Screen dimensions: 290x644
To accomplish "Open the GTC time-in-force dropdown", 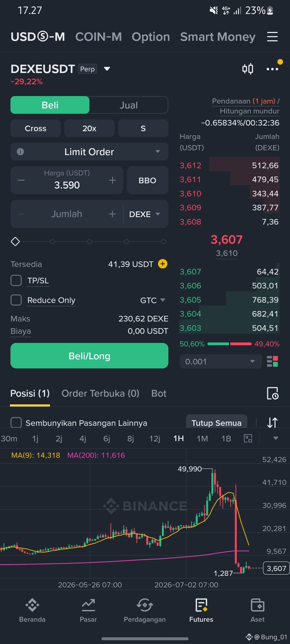I will (153, 300).
